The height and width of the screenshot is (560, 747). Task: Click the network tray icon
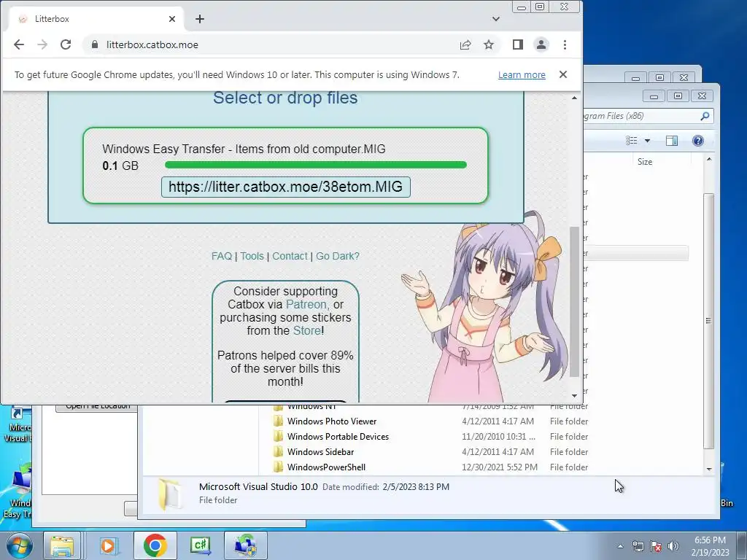[x=638, y=546]
